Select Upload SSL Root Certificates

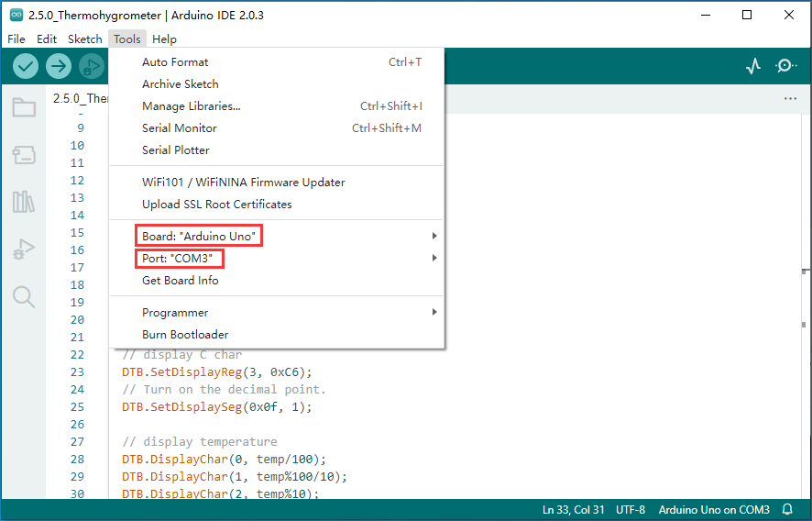(277, 205)
